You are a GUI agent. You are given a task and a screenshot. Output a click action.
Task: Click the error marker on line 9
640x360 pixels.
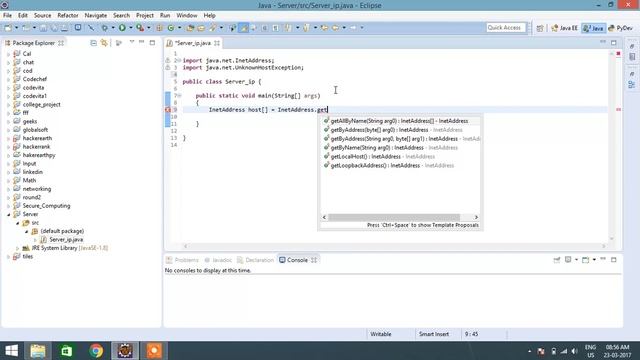tap(168, 109)
